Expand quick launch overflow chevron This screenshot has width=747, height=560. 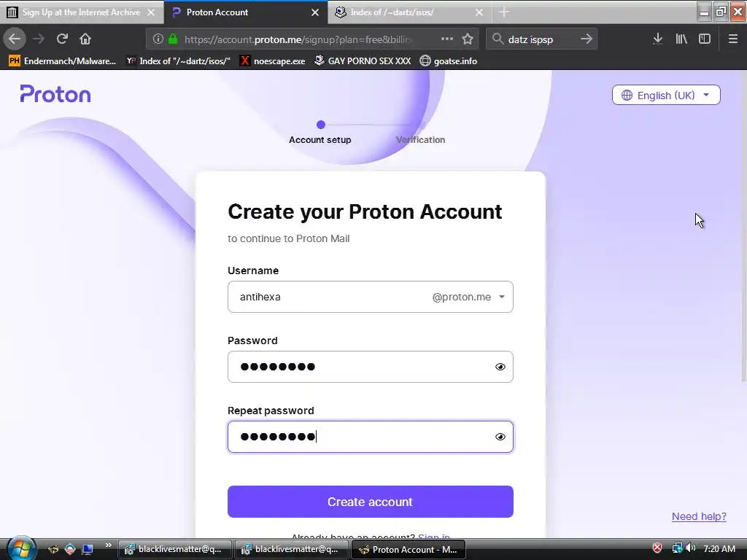[108, 545]
